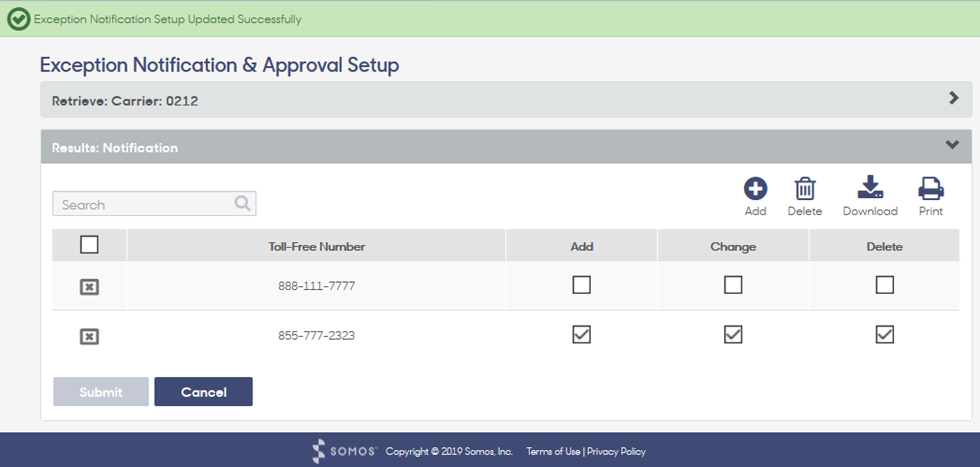Remove row 888-111-7777 with its X icon
This screenshot has height=467, width=980.
point(89,287)
